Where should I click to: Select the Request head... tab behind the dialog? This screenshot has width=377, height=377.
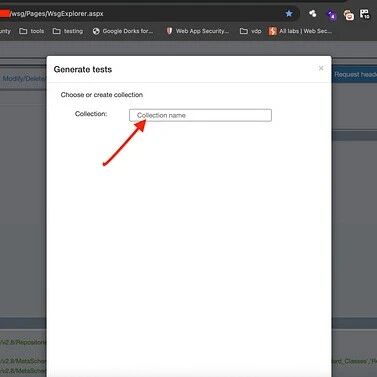[355, 74]
